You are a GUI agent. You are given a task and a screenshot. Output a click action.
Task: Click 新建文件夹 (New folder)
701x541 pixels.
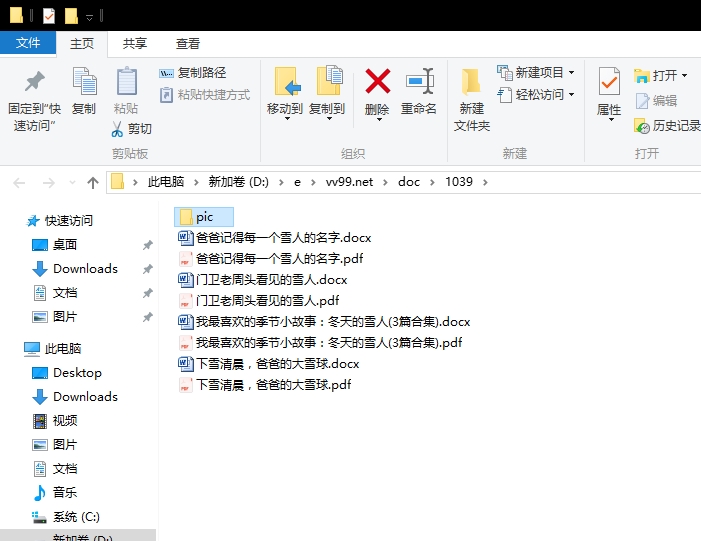pos(472,99)
